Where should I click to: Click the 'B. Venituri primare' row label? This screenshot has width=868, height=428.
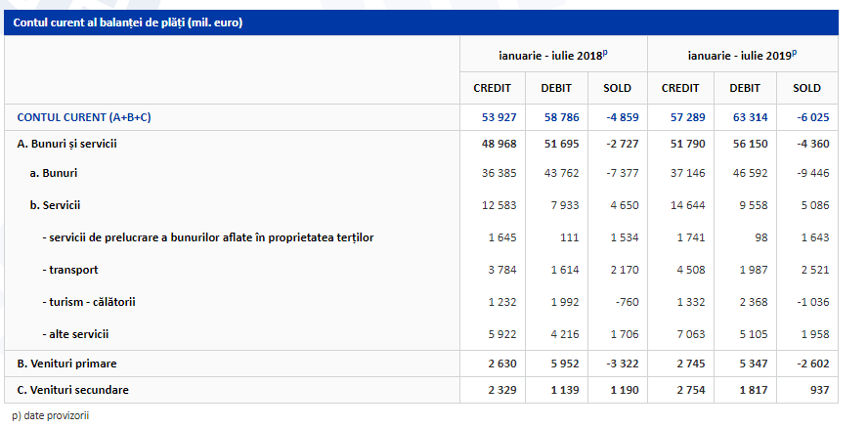(67, 364)
